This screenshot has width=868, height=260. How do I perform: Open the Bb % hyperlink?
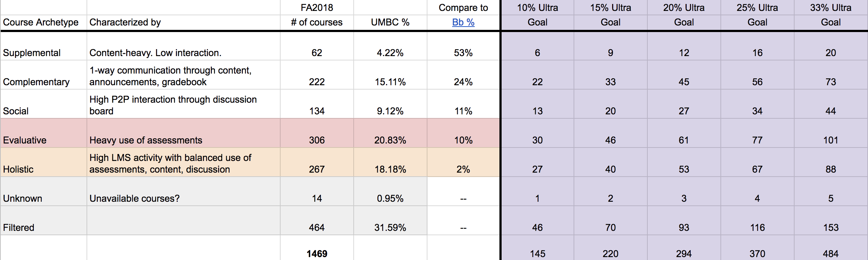tap(463, 22)
